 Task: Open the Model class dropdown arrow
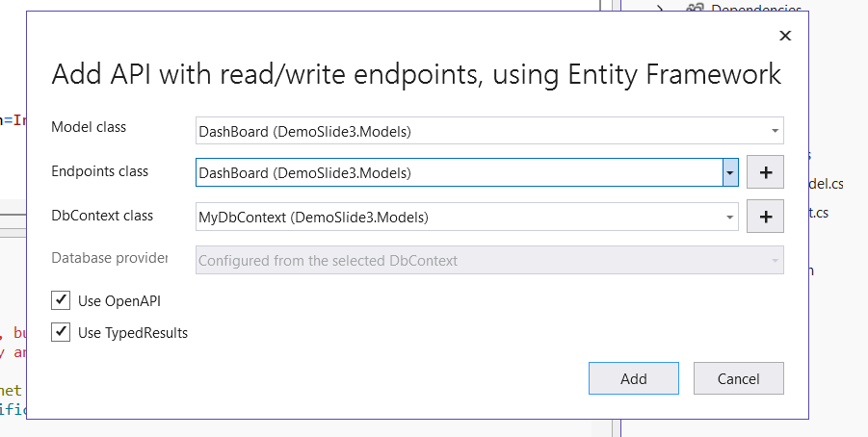point(775,130)
